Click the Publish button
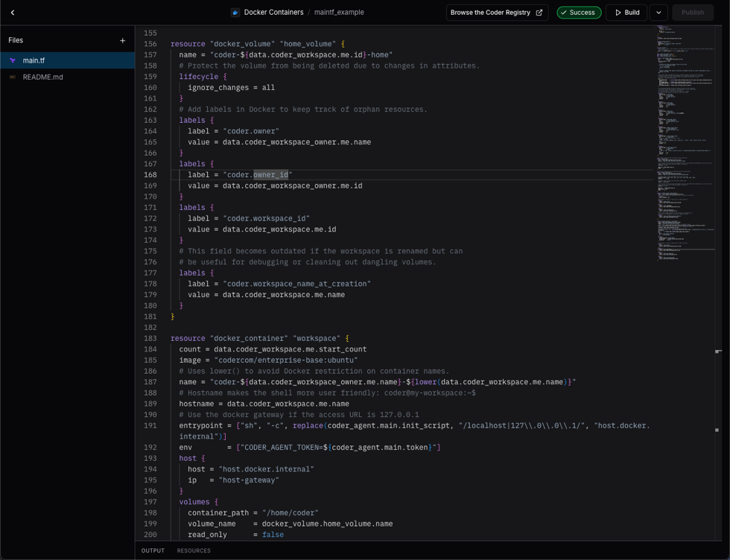Image resolution: width=730 pixels, height=560 pixels. coord(693,12)
